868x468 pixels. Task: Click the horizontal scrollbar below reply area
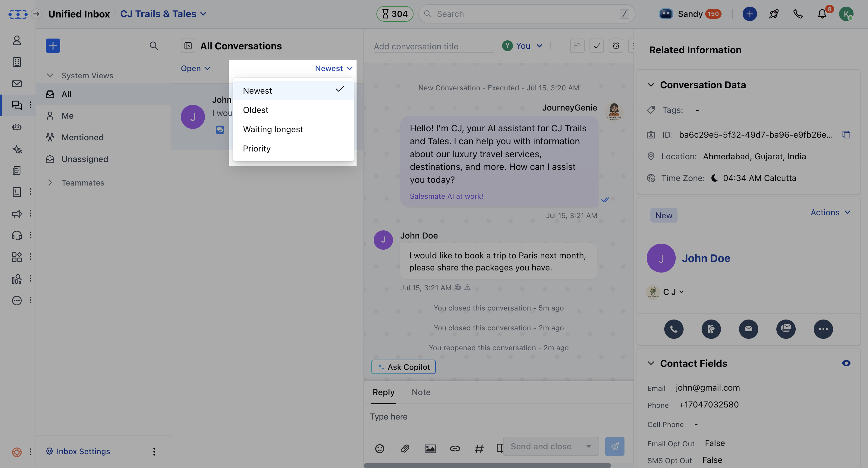487,465
